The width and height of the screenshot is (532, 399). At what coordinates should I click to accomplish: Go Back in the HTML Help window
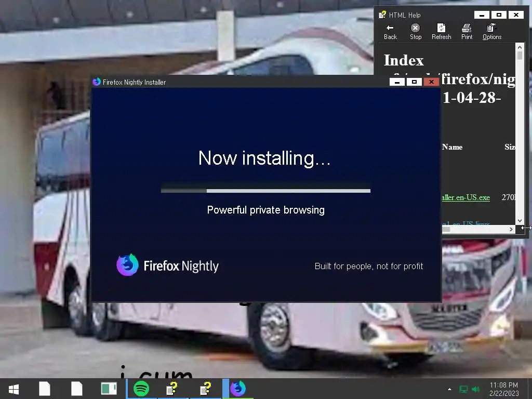[x=390, y=32]
